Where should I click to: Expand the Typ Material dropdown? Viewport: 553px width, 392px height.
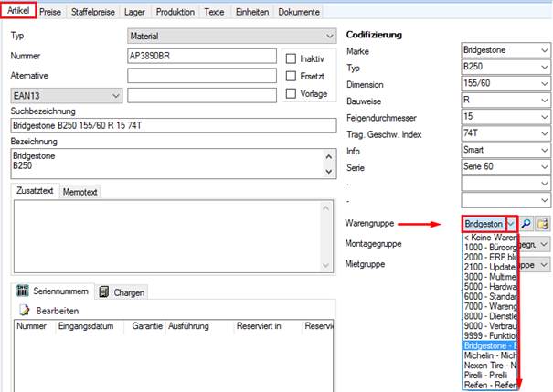[231, 36]
